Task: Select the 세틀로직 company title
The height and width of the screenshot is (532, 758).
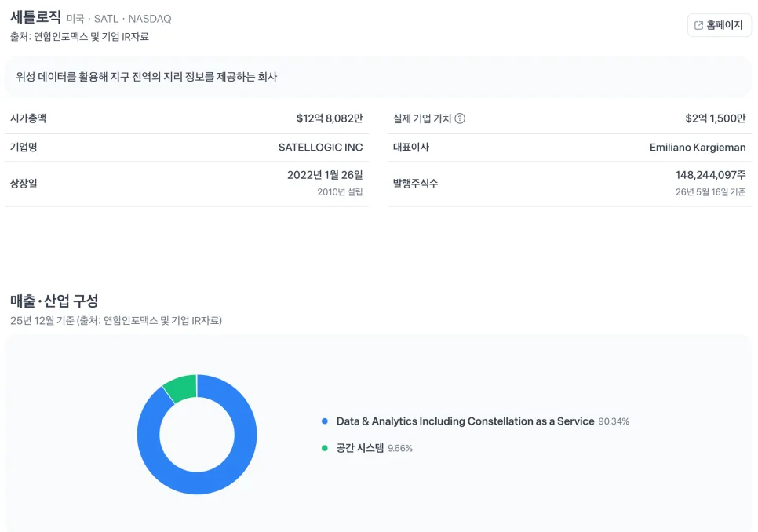Action: (36, 17)
